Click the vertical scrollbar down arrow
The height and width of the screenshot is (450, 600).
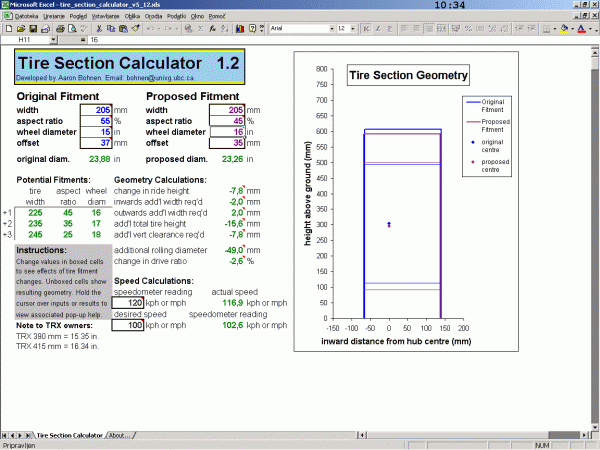(x=595, y=427)
